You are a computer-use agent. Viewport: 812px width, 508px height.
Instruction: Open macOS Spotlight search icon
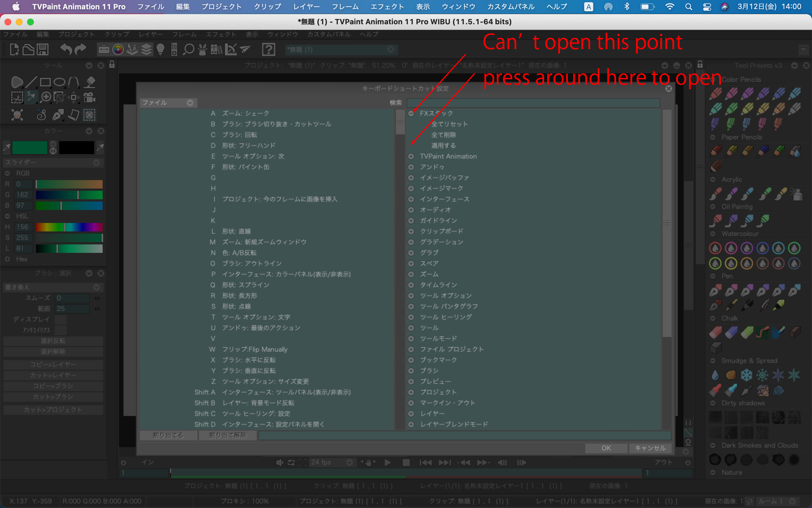[x=689, y=7]
